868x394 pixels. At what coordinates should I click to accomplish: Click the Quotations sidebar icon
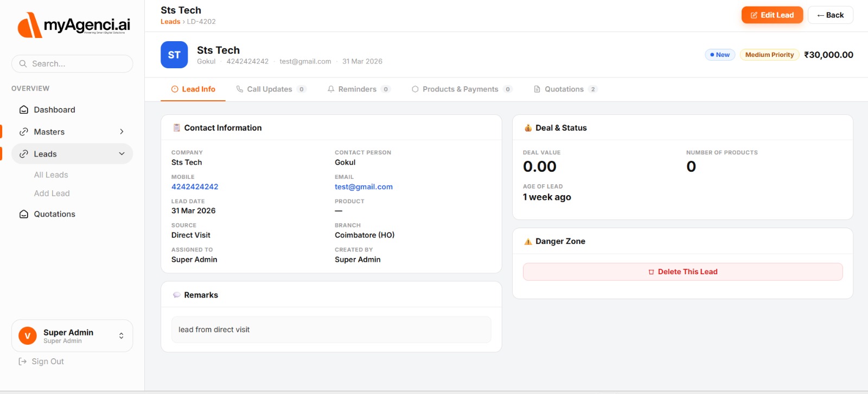tap(24, 215)
